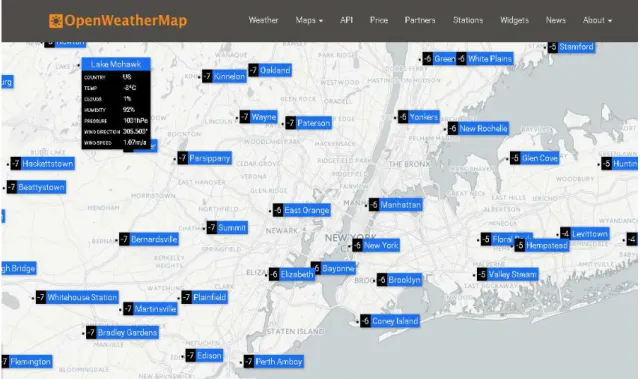Image resolution: width=641 pixels, height=379 pixels.
Task: Select the Coney Island city marker
Action: [x=390, y=321]
